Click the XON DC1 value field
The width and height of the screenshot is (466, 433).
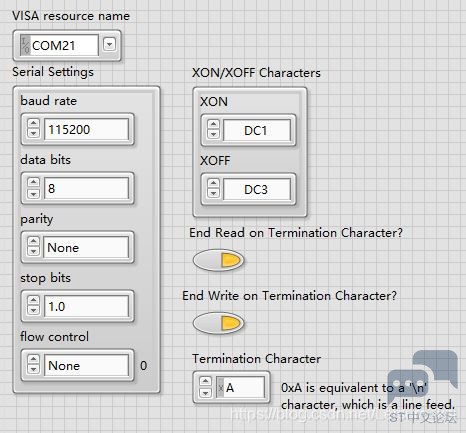coord(257,131)
